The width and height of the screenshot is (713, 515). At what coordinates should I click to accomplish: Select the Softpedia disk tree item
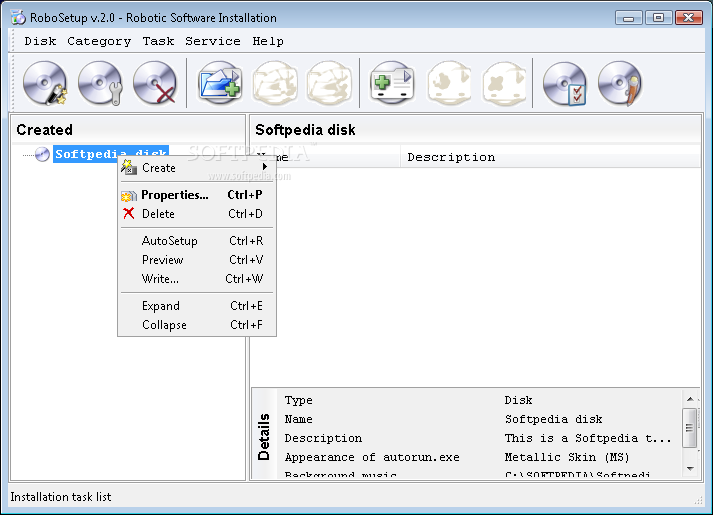(x=110, y=154)
